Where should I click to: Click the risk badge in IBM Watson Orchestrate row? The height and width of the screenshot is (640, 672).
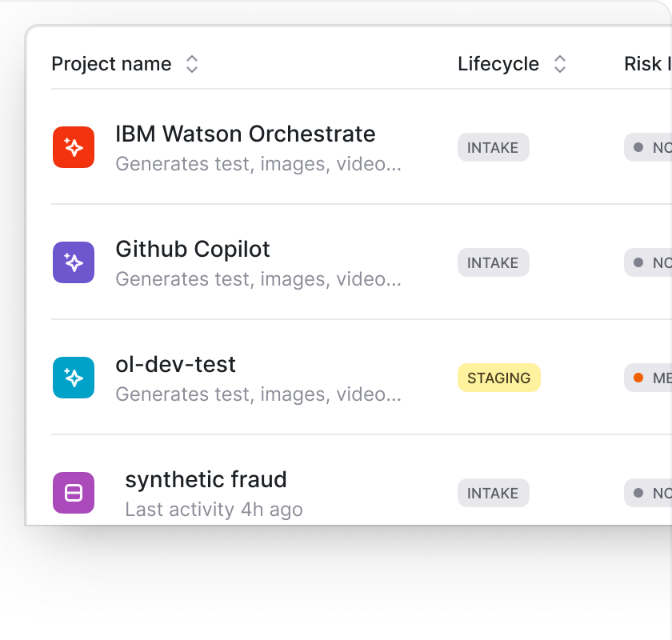[x=648, y=147]
